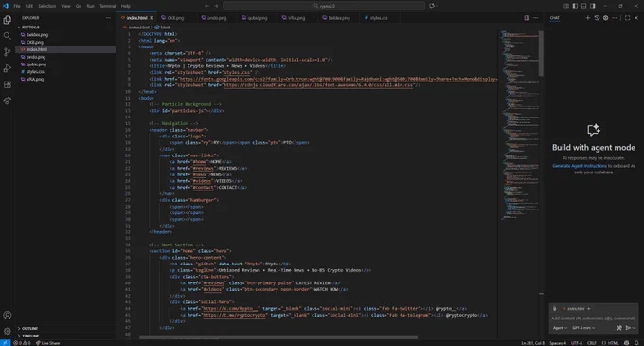Open Explorer views ellipsis menu

point(108,18)
